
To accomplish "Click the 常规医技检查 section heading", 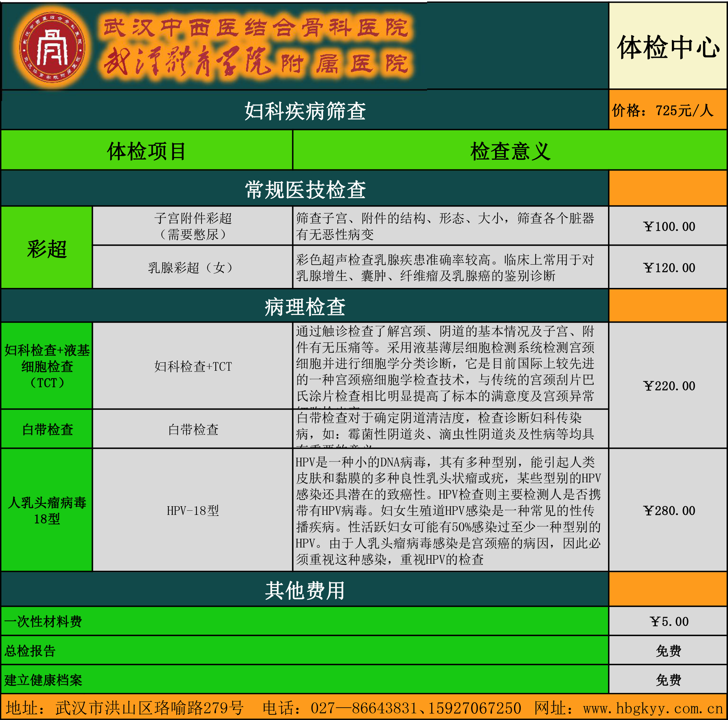I will pos(305,189).
